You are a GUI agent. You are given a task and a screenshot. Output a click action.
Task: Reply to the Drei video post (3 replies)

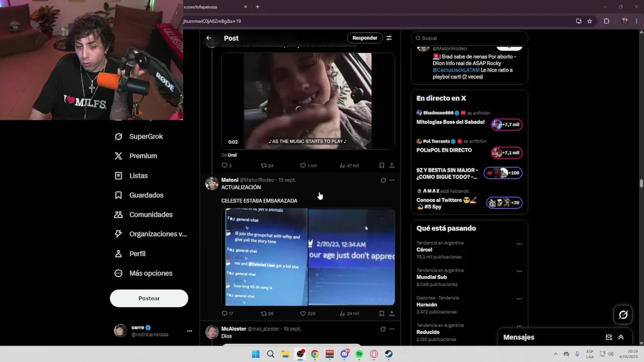[x=226, y=165]
